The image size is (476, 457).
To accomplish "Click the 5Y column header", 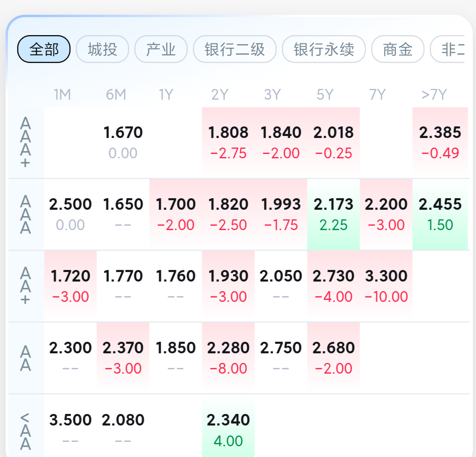I will pos(325,95).
